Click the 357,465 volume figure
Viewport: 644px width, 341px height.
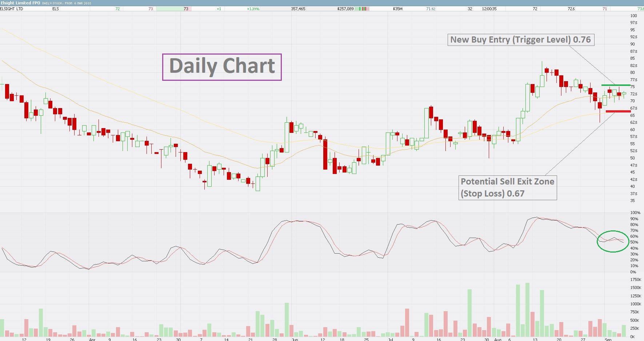pos(298,9)
